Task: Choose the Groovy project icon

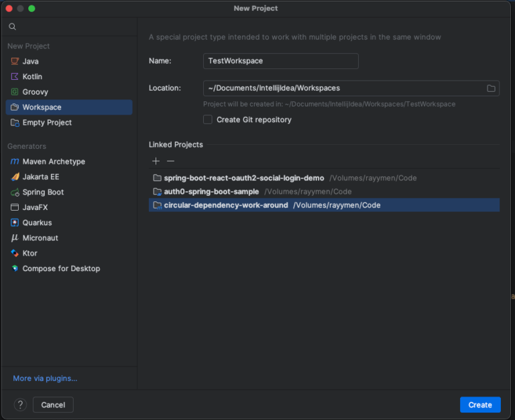Action: pos(15,92)
